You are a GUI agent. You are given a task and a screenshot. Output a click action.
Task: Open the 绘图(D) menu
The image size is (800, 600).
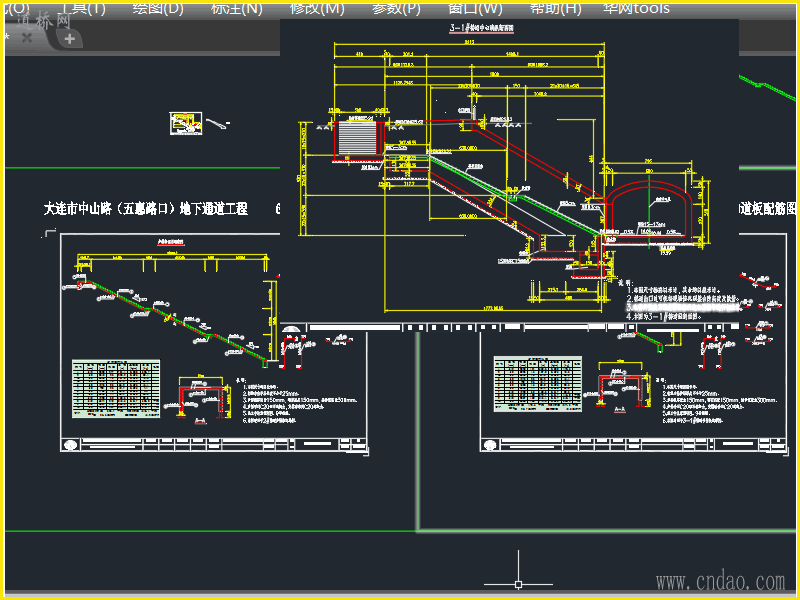pyautogui.click(x=158, y=8)
